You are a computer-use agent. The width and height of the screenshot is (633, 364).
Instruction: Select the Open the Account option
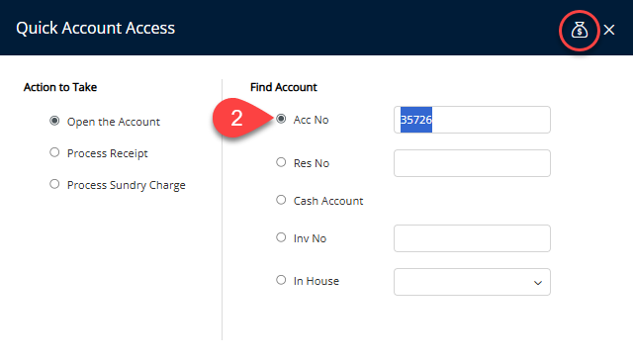point(54,121)
